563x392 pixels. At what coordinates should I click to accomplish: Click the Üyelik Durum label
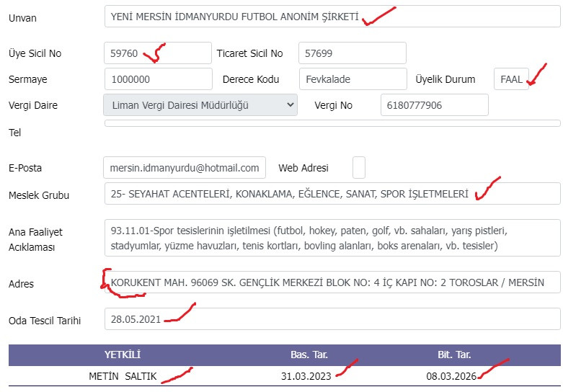point(445,79)
